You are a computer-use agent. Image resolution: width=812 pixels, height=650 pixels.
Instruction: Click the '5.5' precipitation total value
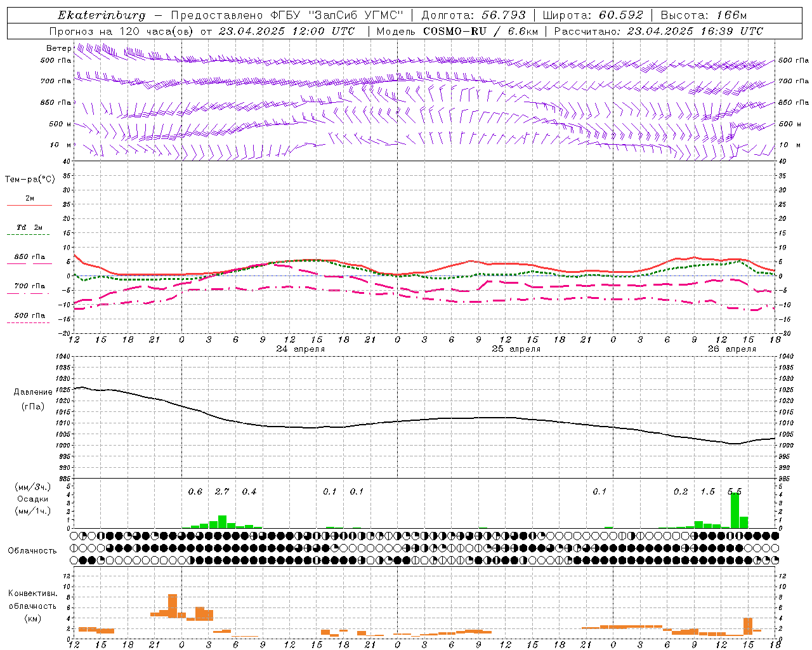coord(735,492)
